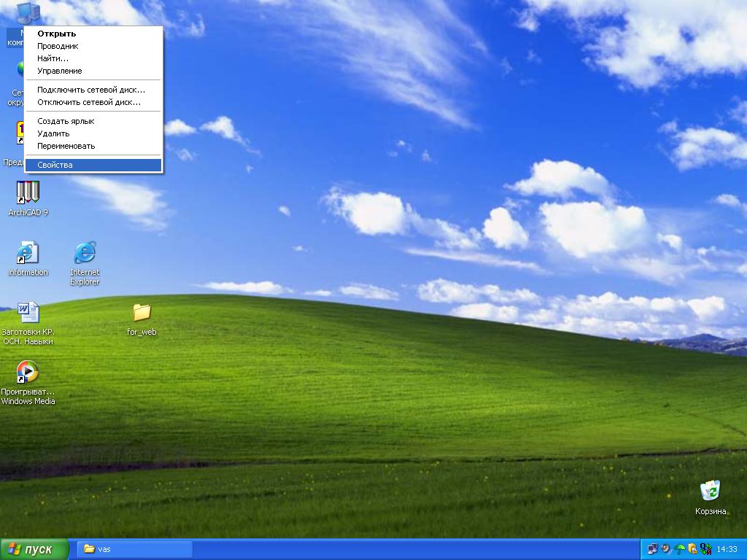Viewport: 747px width, 560px height.
Task: Select the My Computer desktop icon
Action: (x=27, y=13)
